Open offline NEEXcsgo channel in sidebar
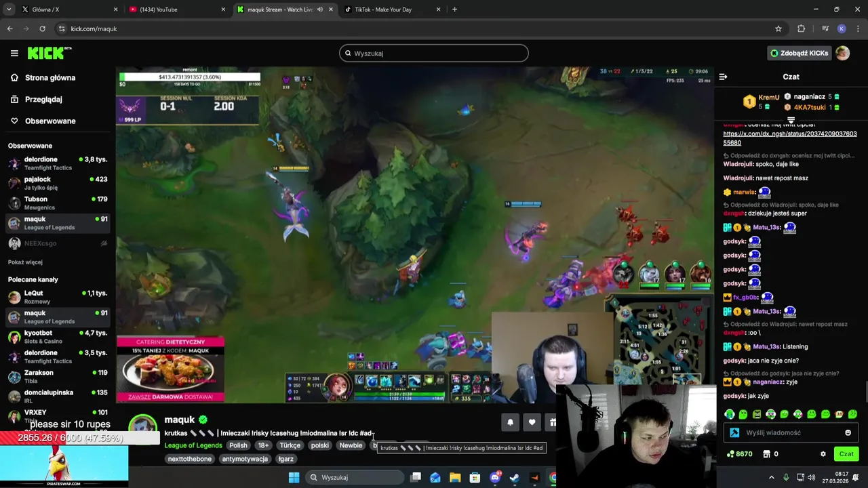Screen dimensions: 868x488 click(58, 243)
